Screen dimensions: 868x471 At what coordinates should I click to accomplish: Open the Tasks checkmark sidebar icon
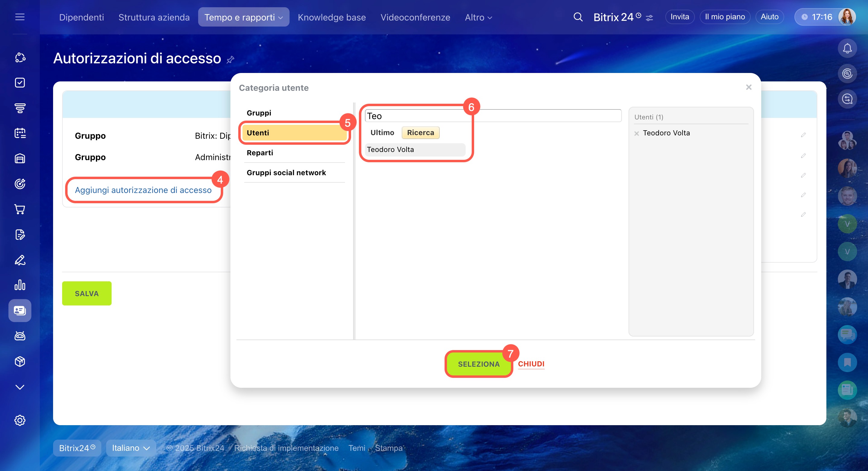[x=20, y=83]
